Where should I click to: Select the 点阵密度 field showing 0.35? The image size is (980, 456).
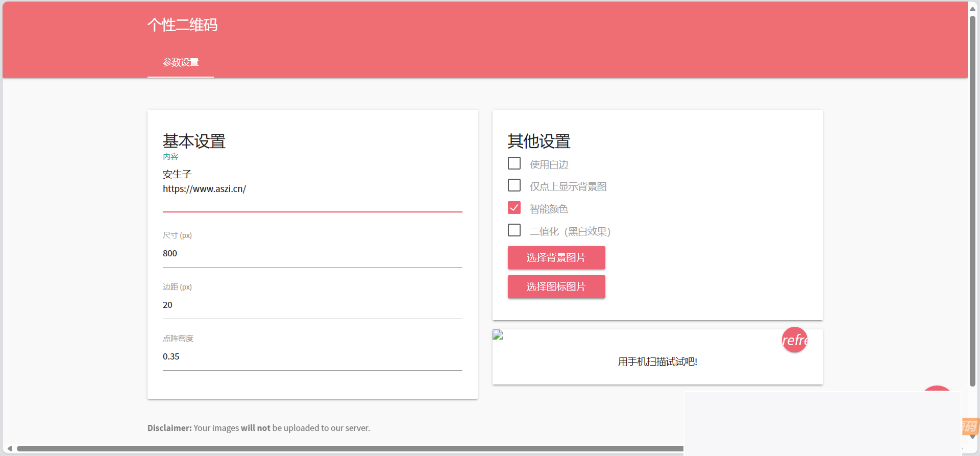[x=312, y=357]
